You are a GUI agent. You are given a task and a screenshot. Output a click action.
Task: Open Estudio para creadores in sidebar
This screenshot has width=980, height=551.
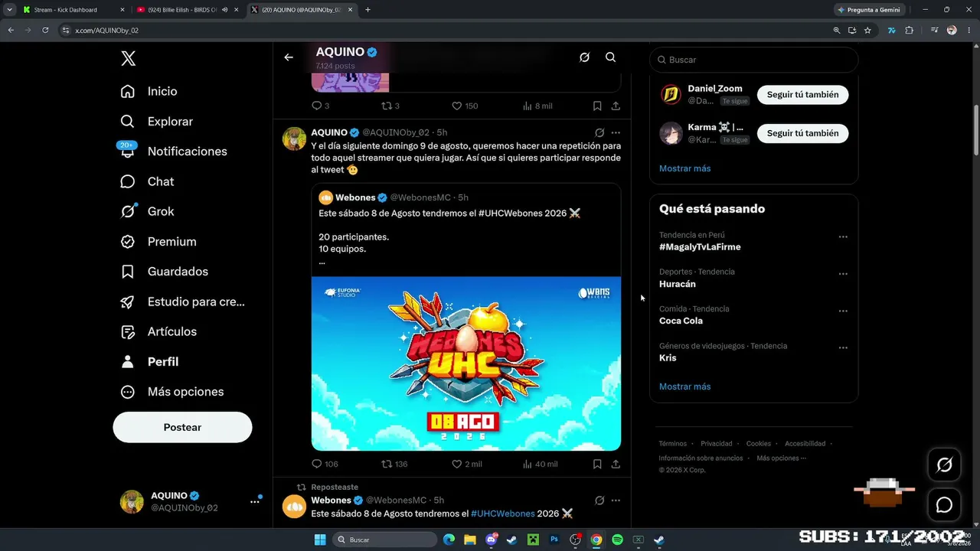click(183, 302)
